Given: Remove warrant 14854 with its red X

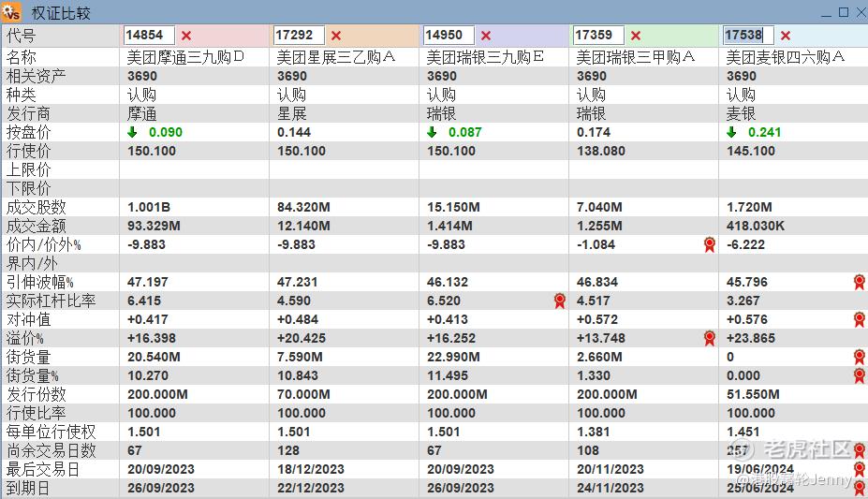Looking at the screenshot, I should point(186,36).
